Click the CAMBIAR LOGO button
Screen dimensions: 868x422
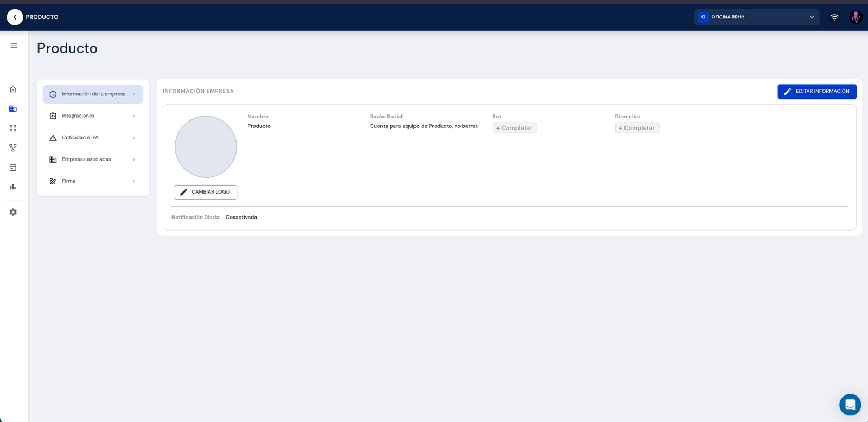[205, 192]
